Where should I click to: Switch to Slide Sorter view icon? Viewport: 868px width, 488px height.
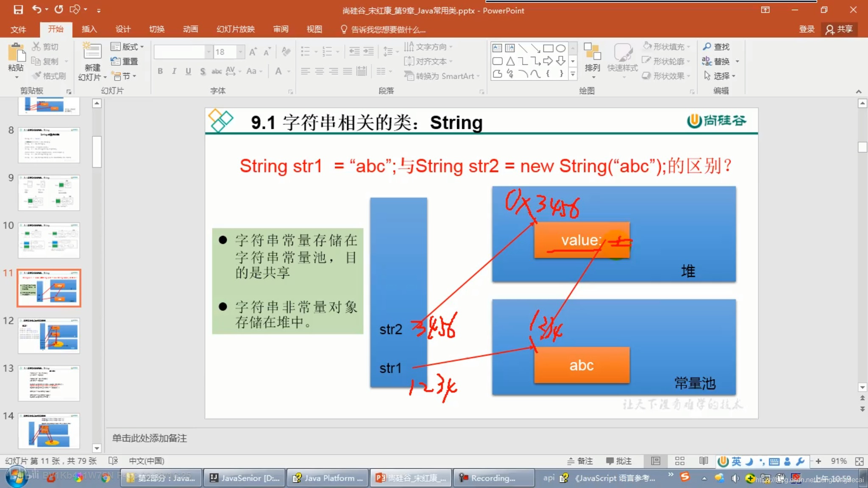click(x=680, y=461)
